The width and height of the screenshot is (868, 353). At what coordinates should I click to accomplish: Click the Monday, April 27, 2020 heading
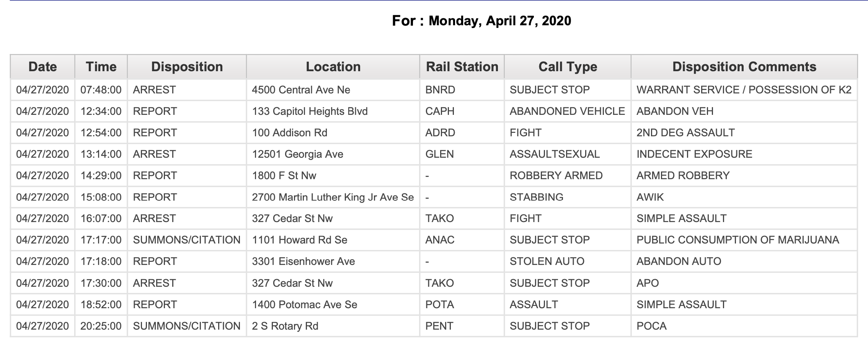coord(500,21)
